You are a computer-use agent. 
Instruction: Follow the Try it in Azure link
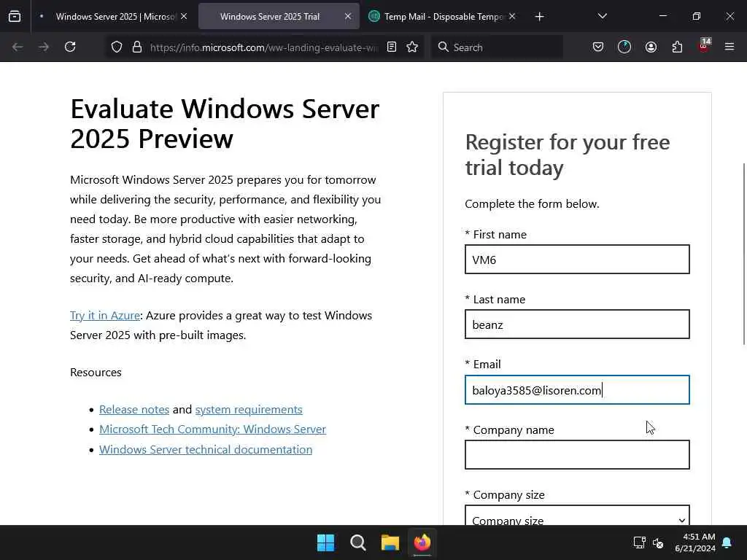click(x=105, y=316)
